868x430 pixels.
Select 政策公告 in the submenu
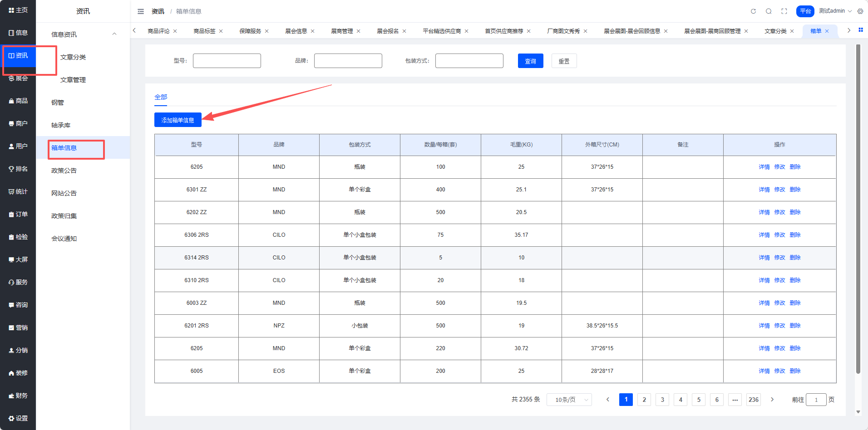pyautogui.click(x=64, y=171)
